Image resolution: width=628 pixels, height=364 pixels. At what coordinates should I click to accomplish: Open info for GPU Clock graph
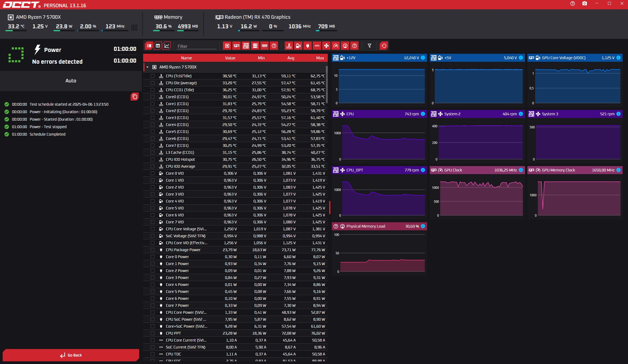pyautogui.click(x=521, y=170)
